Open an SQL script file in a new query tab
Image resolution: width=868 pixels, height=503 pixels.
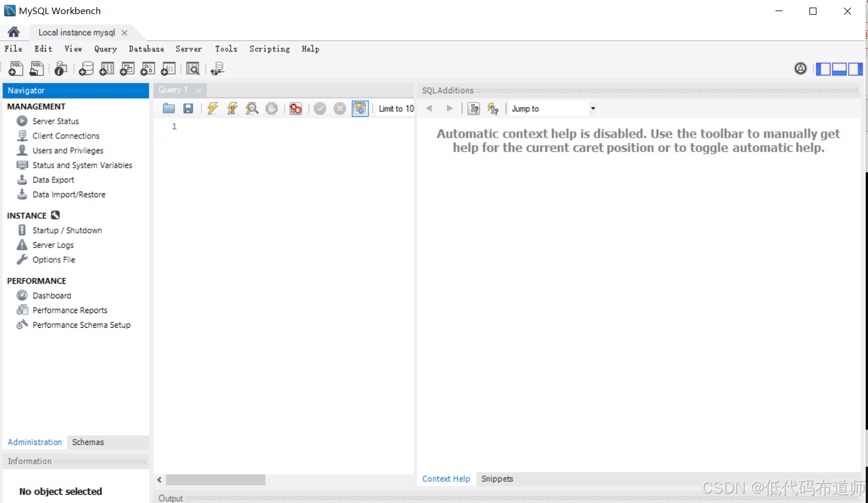[x=36, y=69]
